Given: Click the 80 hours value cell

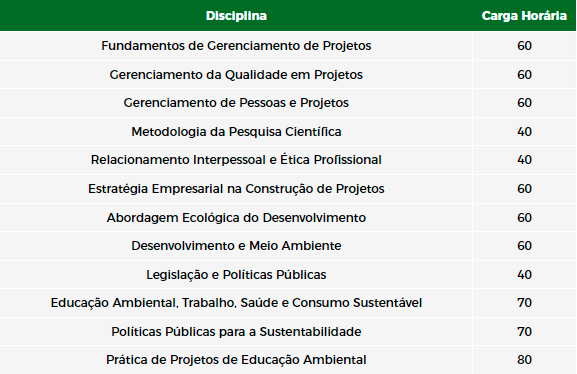Looking at the screenshot, I should [x=524, y=360].
